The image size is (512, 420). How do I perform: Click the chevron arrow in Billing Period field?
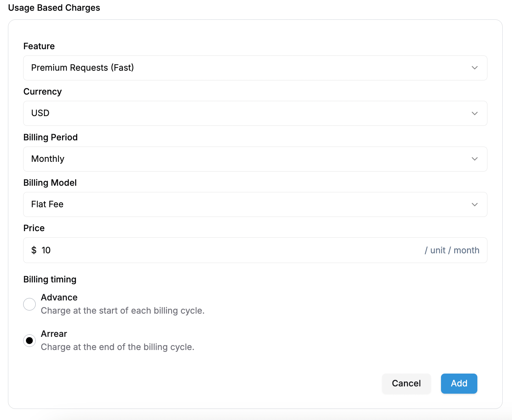tap(475, 159)
